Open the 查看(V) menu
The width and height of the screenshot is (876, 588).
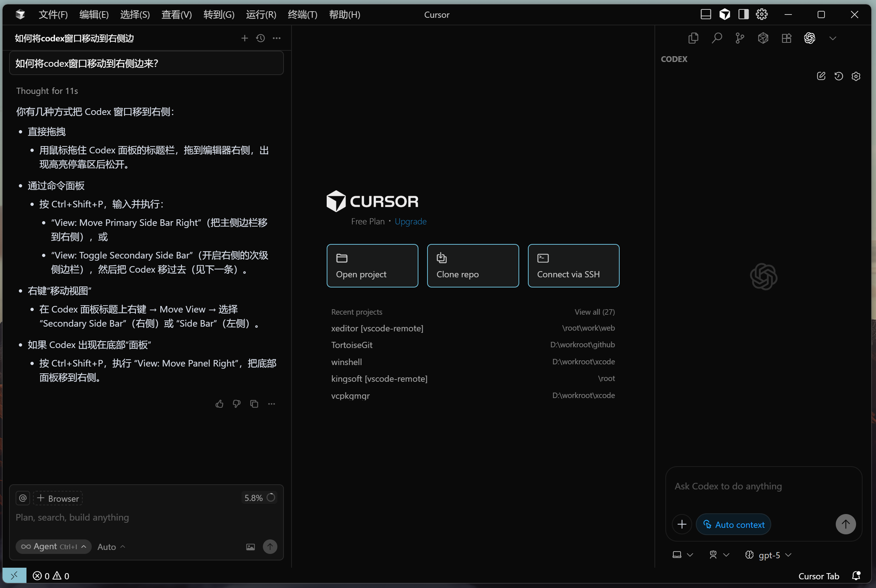[176, 15]
